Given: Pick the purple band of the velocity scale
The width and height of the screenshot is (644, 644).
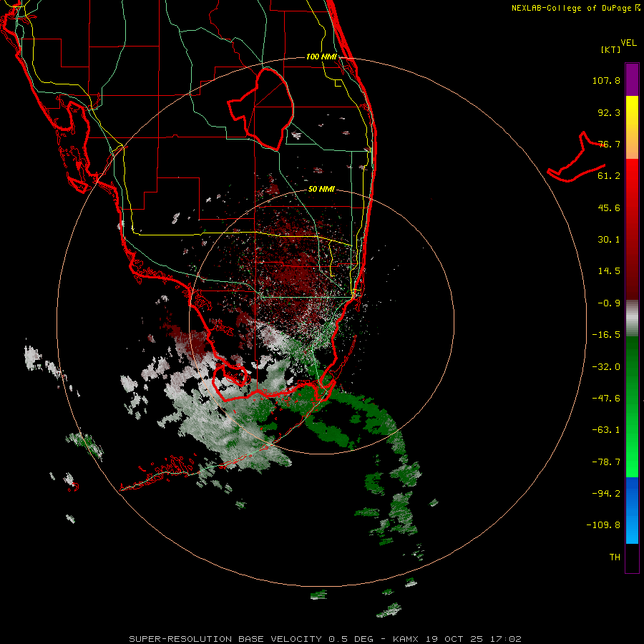Looking at the screenshot, I should [632, 79].
